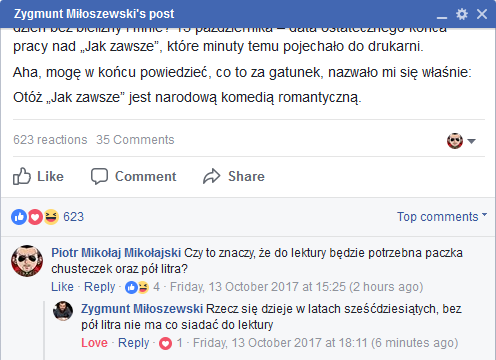
Task: Open Zygmunt Miłoszewski's profile name in reply
Action: 142,309
